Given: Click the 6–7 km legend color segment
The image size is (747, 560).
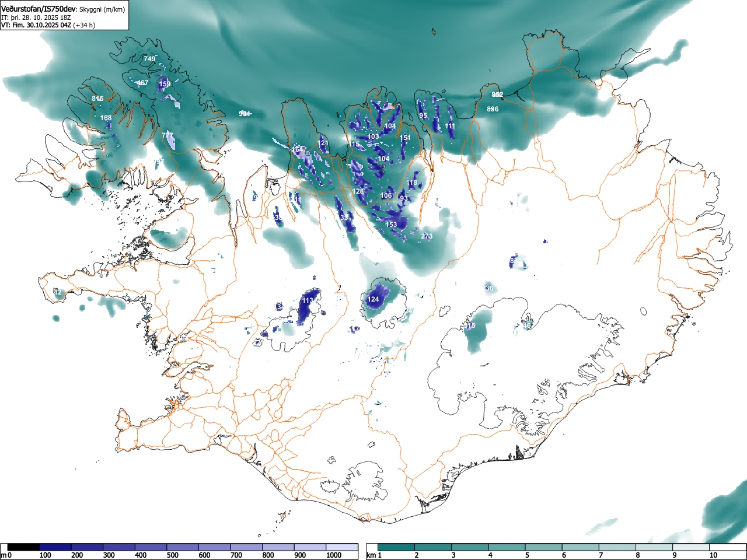Looking at the screenshot, I should pyautogui.click(x=580, y=547).
